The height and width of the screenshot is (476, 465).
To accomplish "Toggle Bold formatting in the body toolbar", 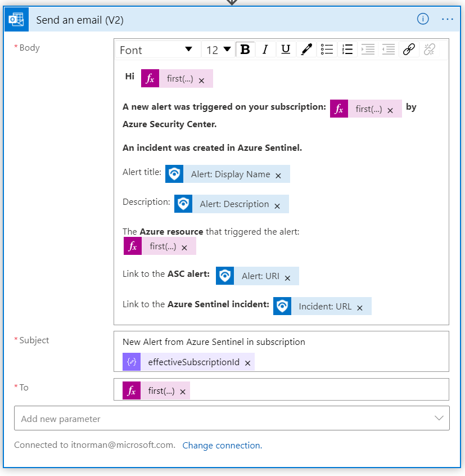I will [245, 49].
